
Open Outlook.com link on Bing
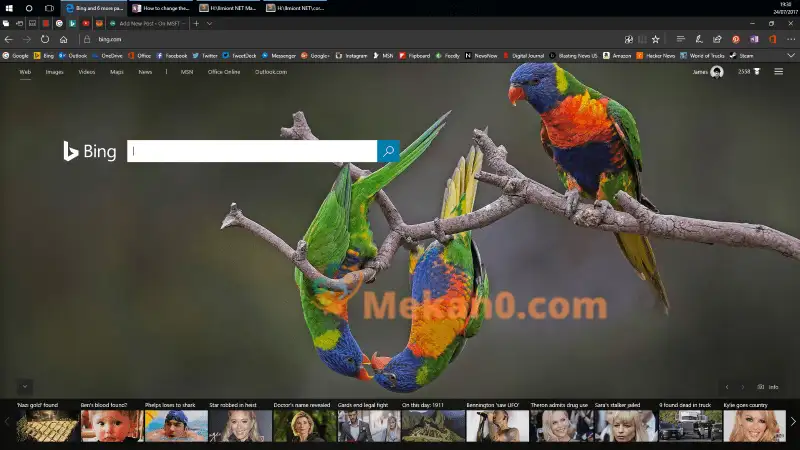pyautogui.click(x=271, y=72)
